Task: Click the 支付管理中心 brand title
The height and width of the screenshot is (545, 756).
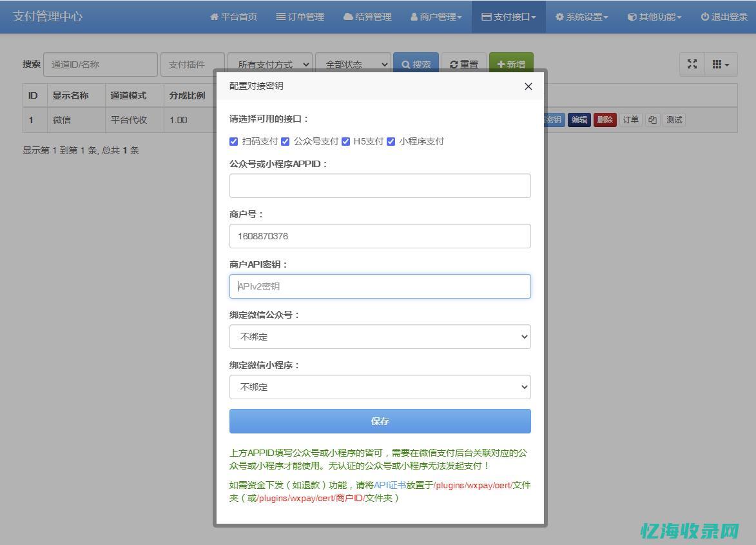Action: (48, 16)
